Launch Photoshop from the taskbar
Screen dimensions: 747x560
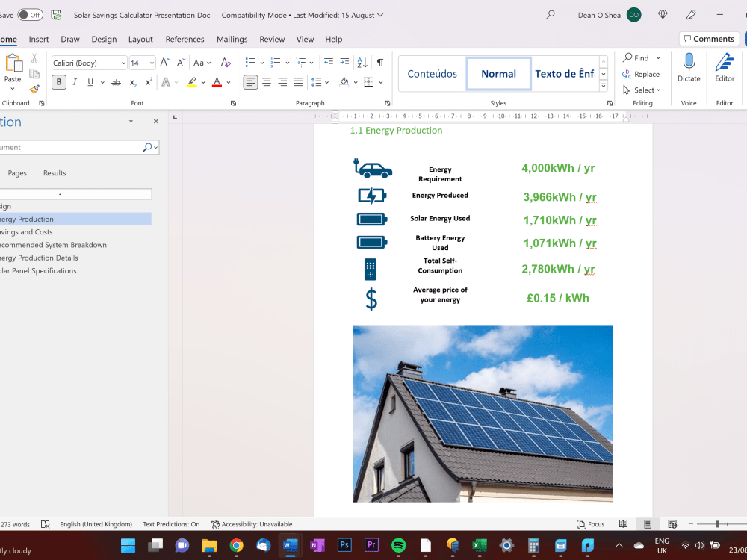(x=344, y=544)
